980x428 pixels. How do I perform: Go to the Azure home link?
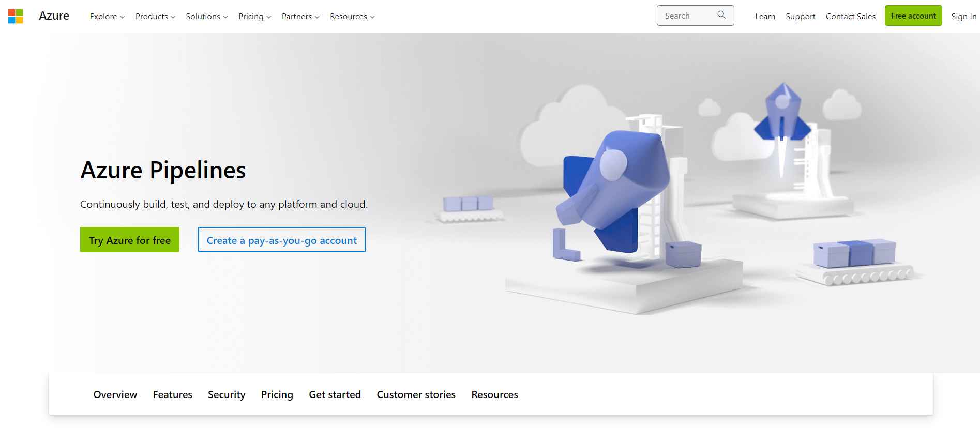tap(54, 16)
